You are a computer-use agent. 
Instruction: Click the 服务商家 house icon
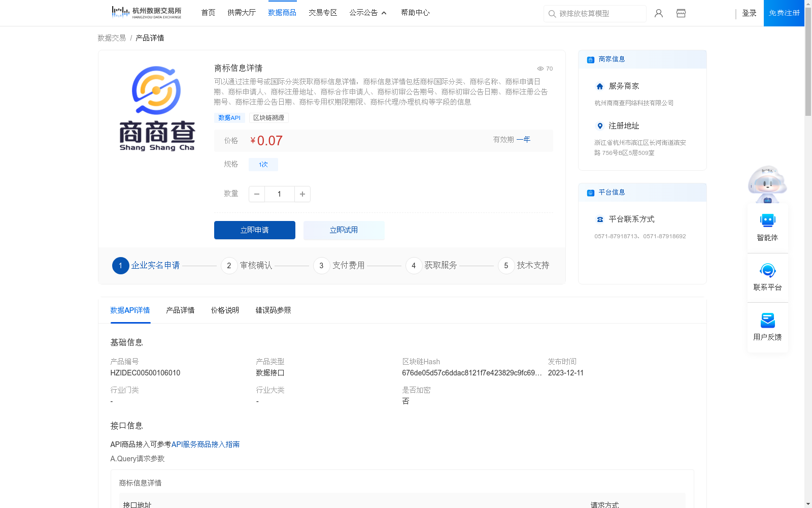click(x=600, y=86)
